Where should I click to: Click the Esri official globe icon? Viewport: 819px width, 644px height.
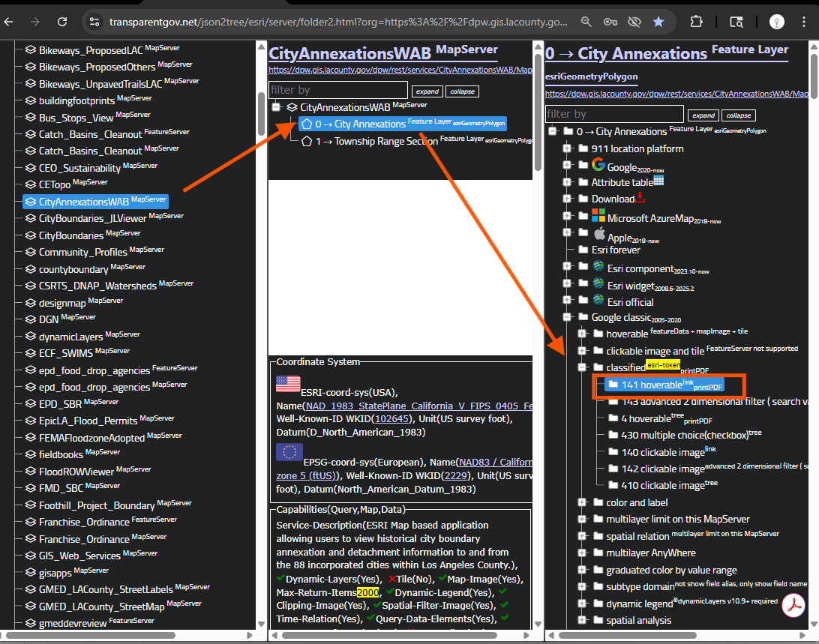[598, 301]
